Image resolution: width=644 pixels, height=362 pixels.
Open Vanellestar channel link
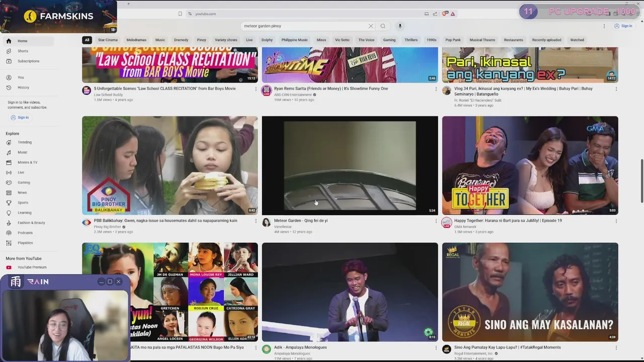tap(283, 227)
